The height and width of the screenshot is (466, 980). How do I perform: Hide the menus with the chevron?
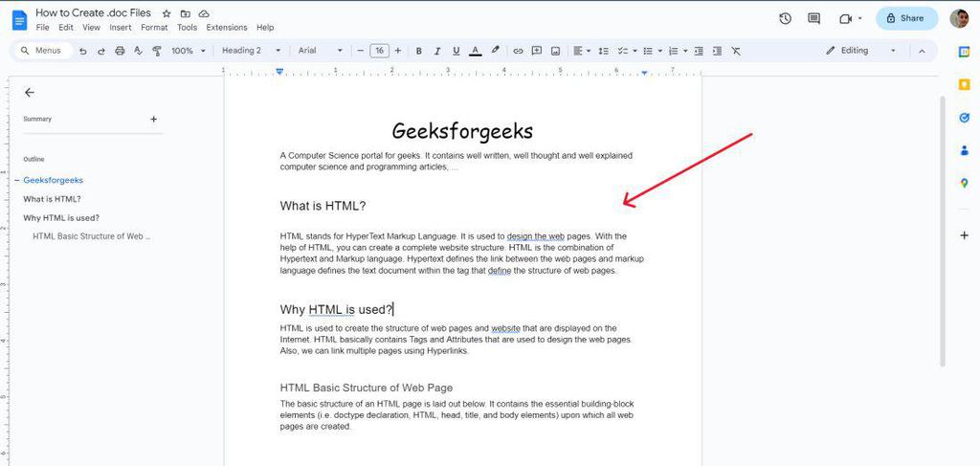(x=922, y=52)
